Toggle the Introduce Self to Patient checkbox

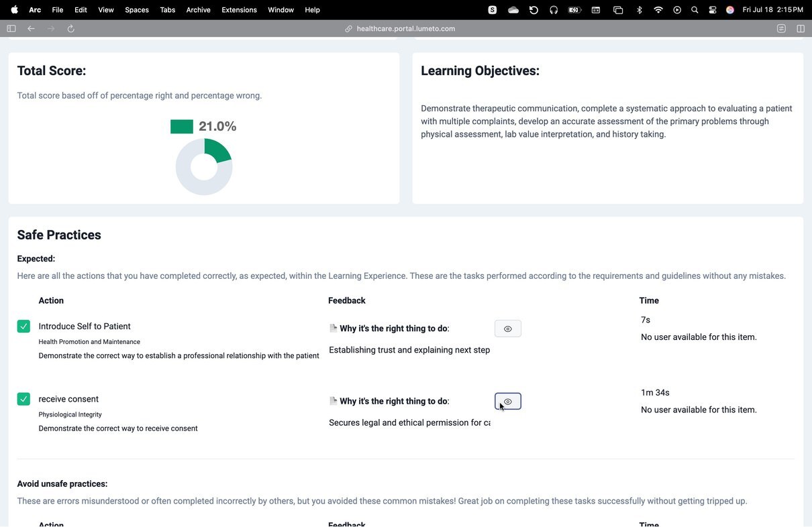click(x=23, y=326)
